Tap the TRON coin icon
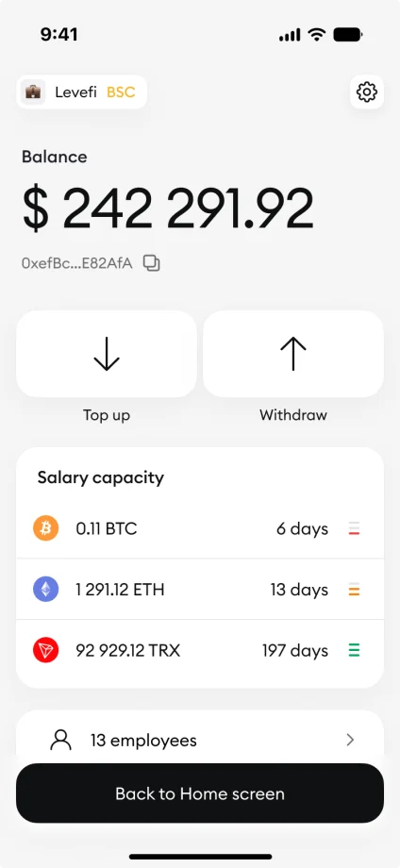The width and height of the screenshot is (400, 868). coord(46,650)
